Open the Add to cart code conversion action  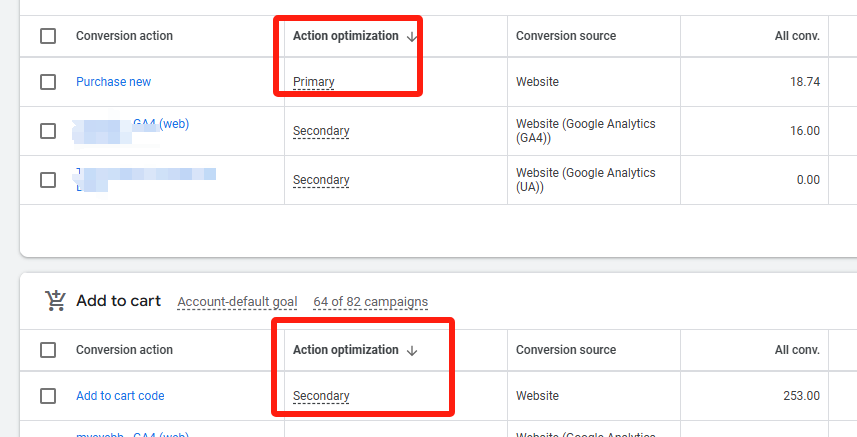point(120,396)
